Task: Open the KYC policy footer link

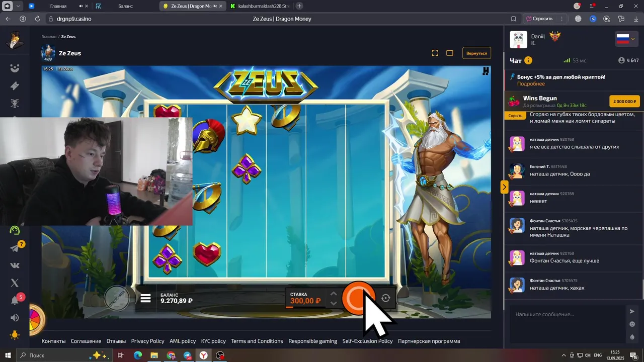Action: point(213,341)
